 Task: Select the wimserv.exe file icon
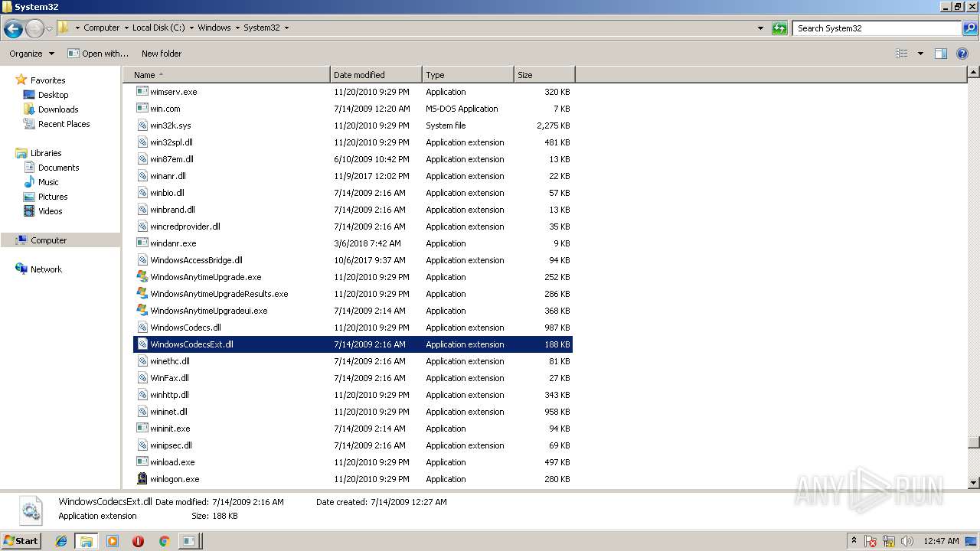coord(142,92)
